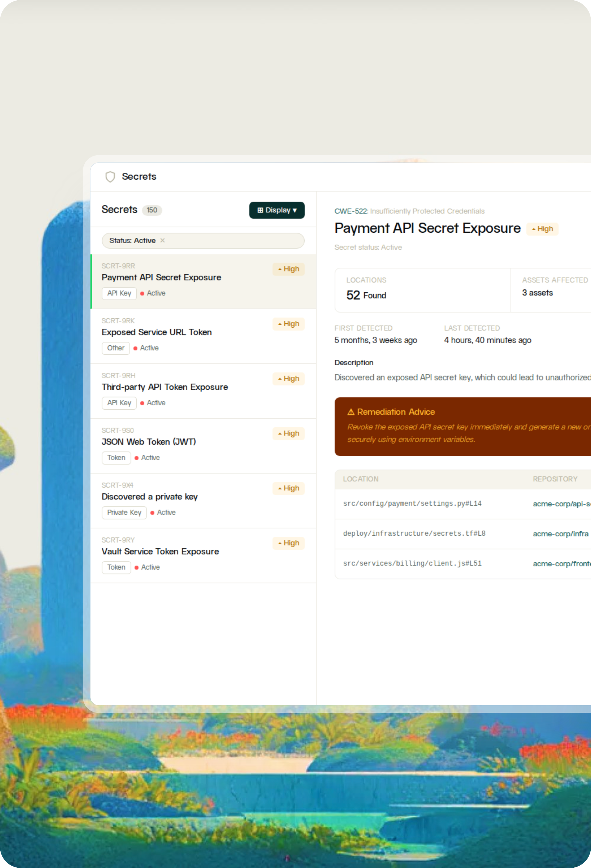Open the Display dropdown button

[x=277, y=210]
